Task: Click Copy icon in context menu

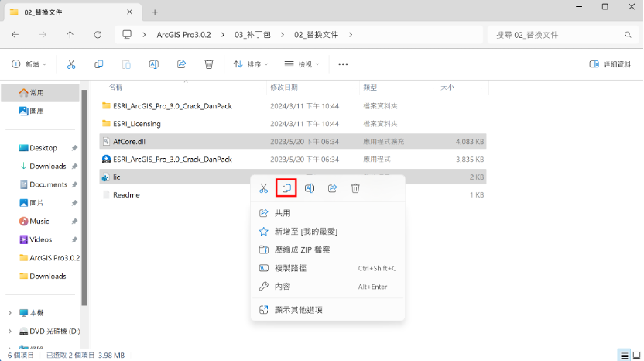Action: [x=286, y=188]
